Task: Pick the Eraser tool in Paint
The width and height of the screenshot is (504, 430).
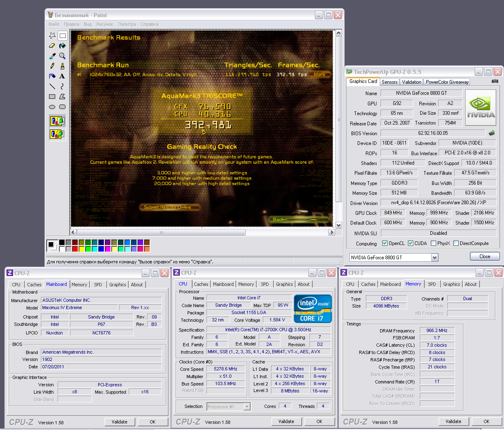Action: click(x=52, y=46)
